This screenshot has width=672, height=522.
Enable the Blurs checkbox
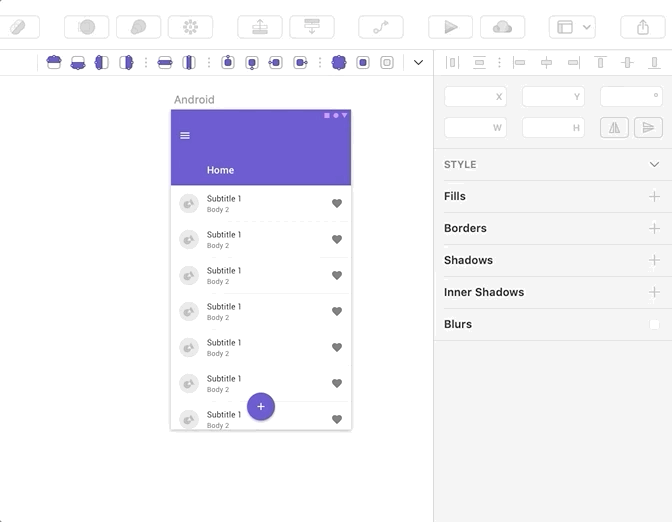(654, 324)
